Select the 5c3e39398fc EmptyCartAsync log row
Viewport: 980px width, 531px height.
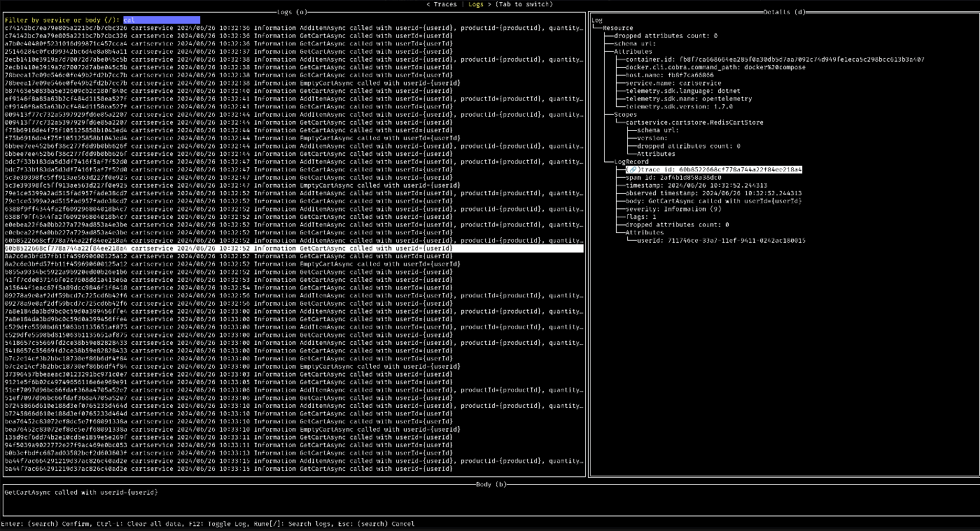click(294, 185)
